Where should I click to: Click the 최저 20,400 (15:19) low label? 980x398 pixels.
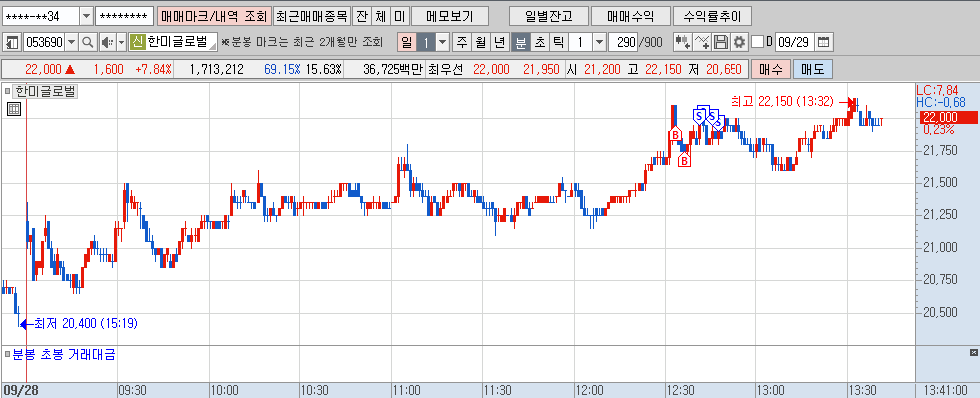[x=85, y=323]
